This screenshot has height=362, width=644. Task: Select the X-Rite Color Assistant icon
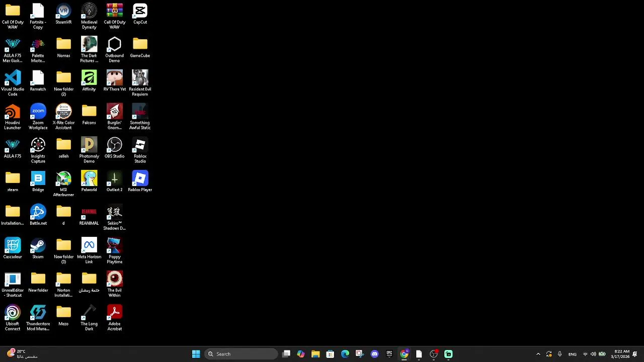(63, 117)
